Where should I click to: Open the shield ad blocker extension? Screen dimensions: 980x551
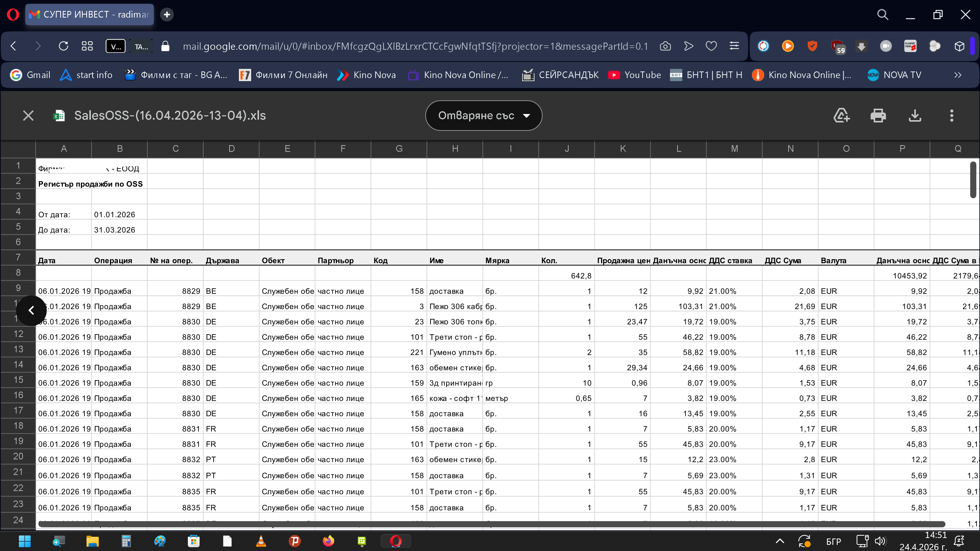(x=812, y=46)
